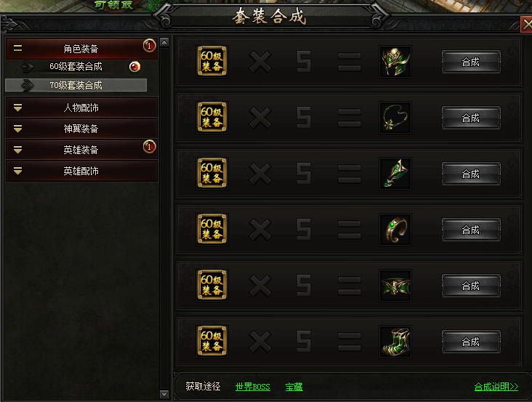Click 合成 button for the helmet
532x402 pixels.
click(471, 62)
